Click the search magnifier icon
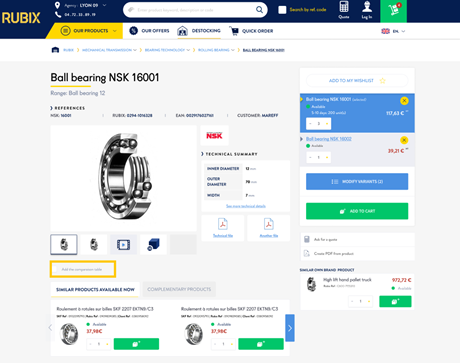Image resolution: width=460 pixels, height=363 pixels. tap(259, 10)
